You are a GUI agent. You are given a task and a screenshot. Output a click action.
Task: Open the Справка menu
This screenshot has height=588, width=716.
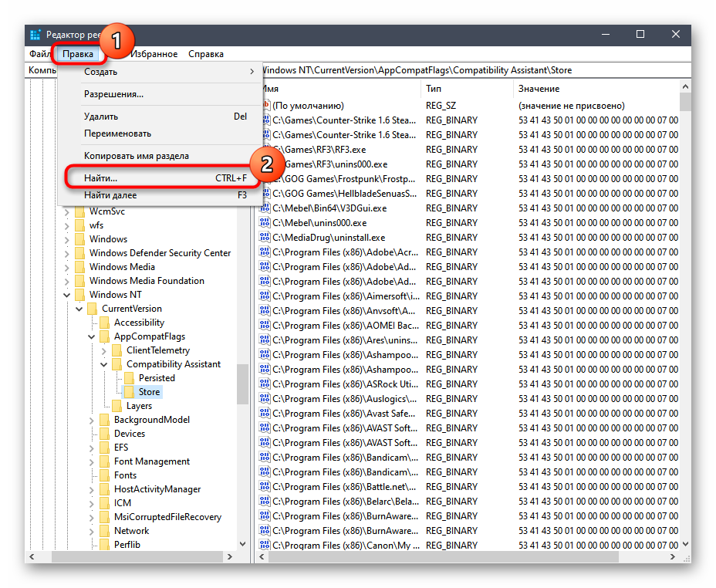(206, 54)
